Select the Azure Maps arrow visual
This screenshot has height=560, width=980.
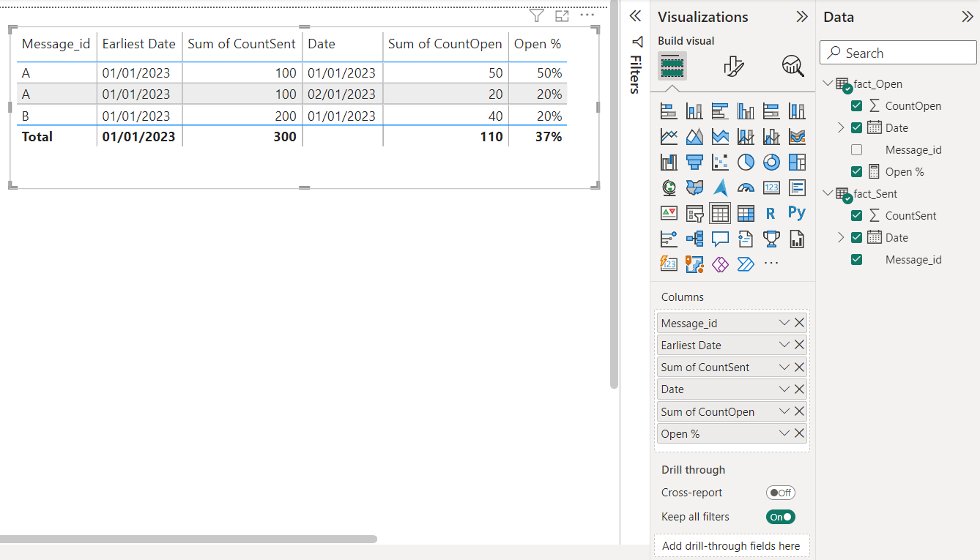720,188
